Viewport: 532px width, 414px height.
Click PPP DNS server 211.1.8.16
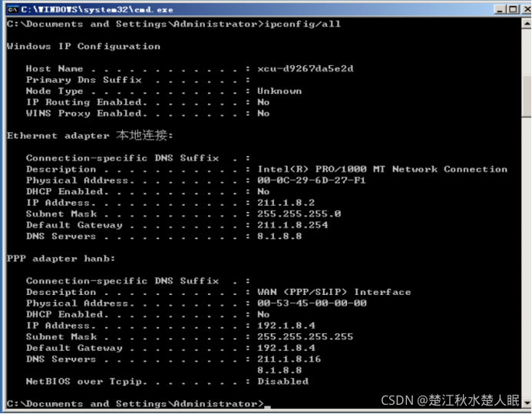click(x=289, y=359)
